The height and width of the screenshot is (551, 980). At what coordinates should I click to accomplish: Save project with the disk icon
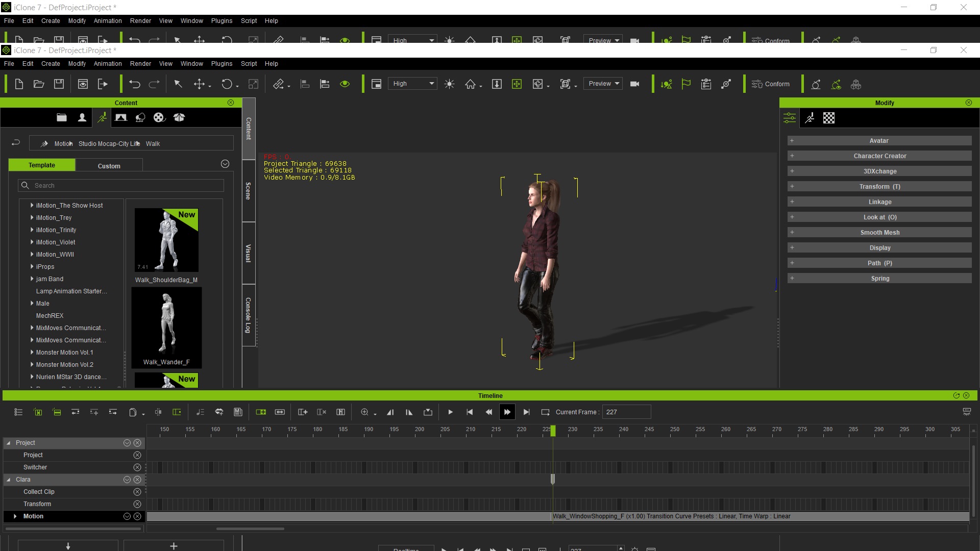59,84
